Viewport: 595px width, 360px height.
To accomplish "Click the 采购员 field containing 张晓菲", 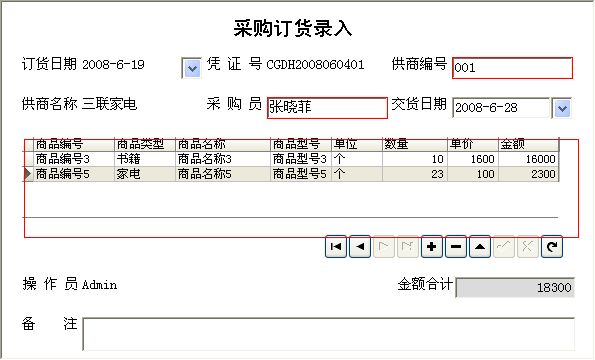I will [x=327, y=108].
